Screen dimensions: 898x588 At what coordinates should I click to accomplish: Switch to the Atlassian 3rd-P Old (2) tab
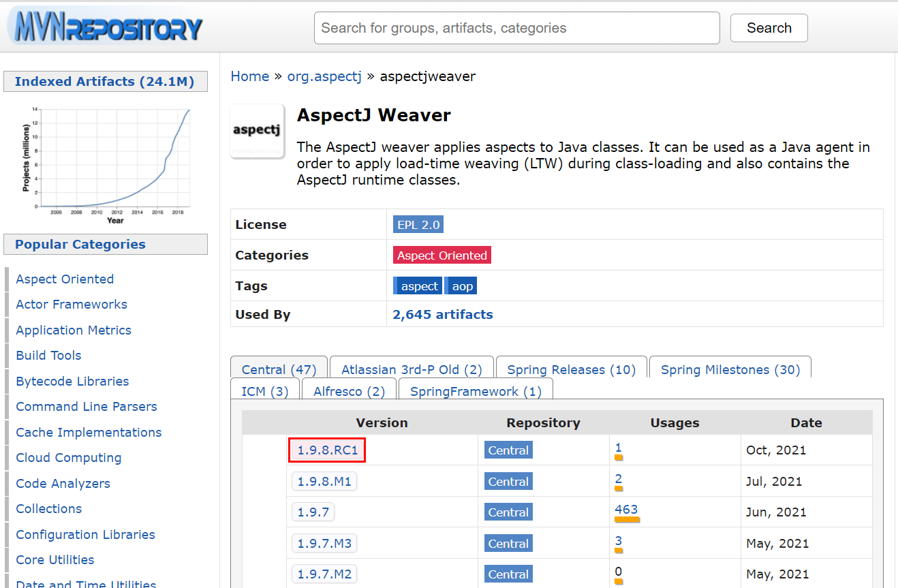pyautogui.click(x=412, y=369)
